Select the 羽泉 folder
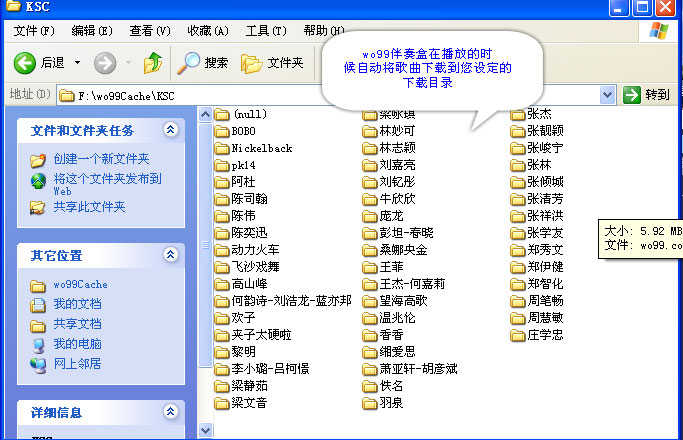683x440 pixels. (x=383, y=403)
